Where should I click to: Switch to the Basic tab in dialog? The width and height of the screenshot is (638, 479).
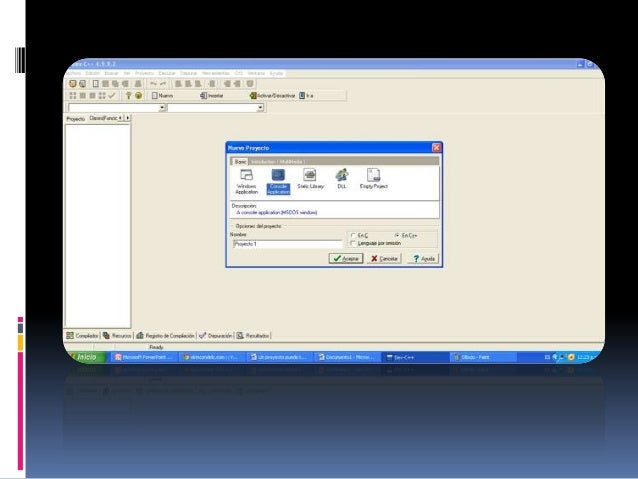(x=240, y=162)
